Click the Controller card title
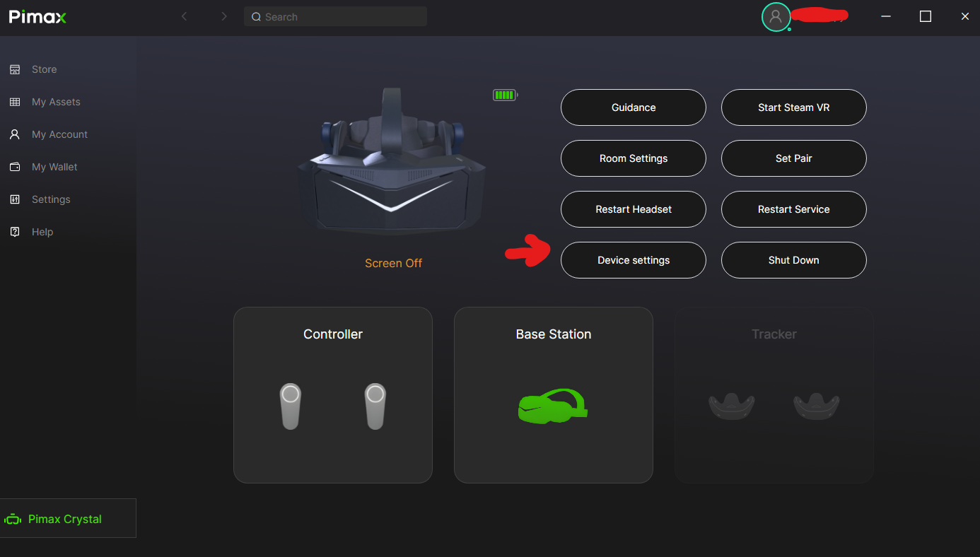 (333, 334)
